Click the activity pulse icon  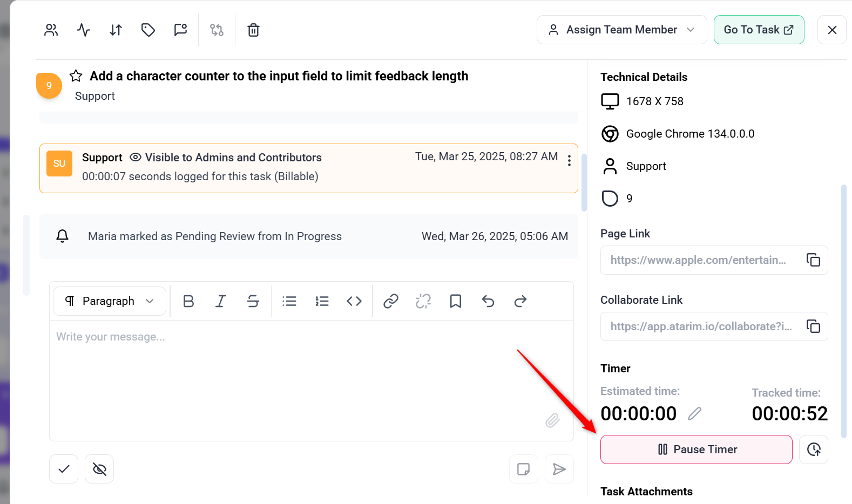pos(83,30)
